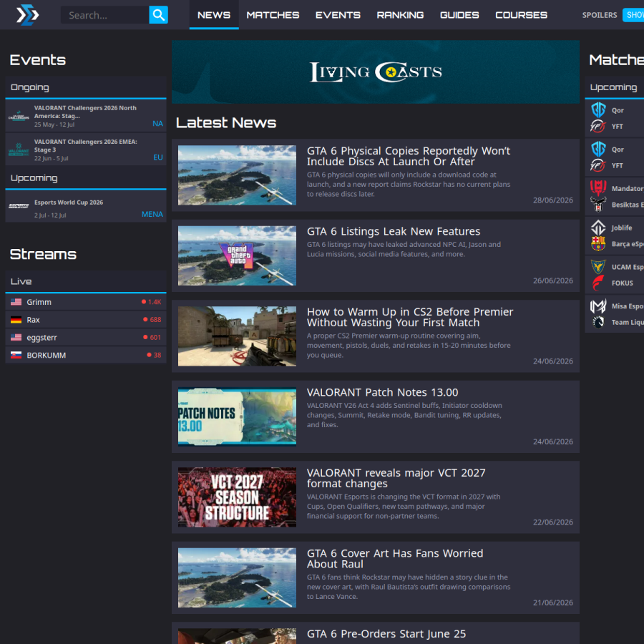Image resolution: width=644 pixels, height=644 pixels.
Task: Click the US flag next to eggsterr
Action: pyautogui.click(x=16, y=337)
